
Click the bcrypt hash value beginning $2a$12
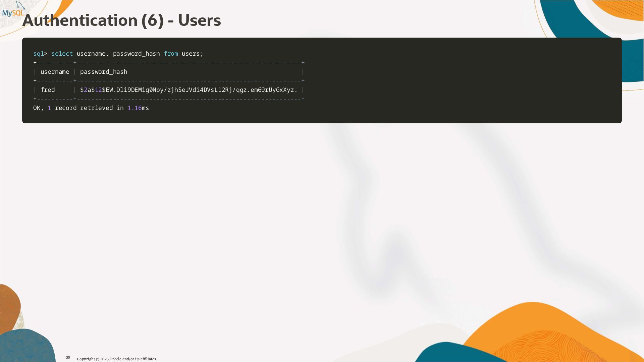189,90
